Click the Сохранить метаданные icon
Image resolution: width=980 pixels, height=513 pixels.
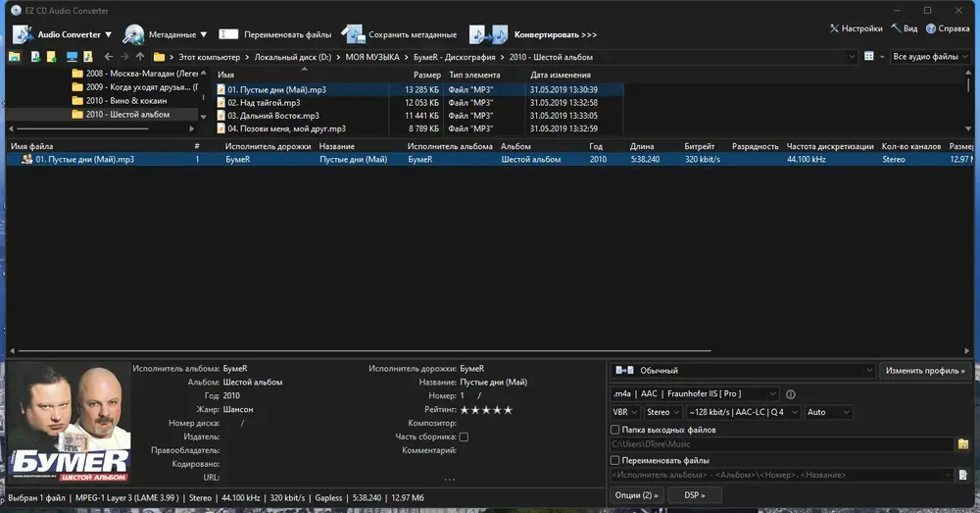pyautogui.click(x=353, y=34)
